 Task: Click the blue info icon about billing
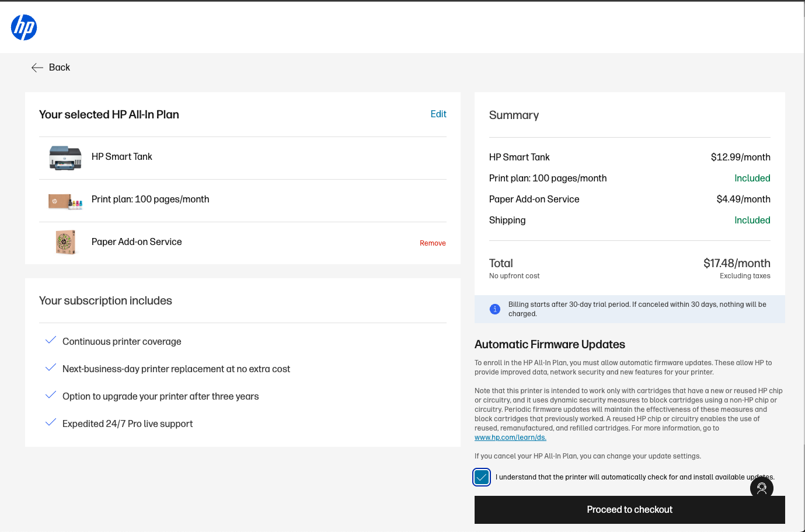[494, 309]
